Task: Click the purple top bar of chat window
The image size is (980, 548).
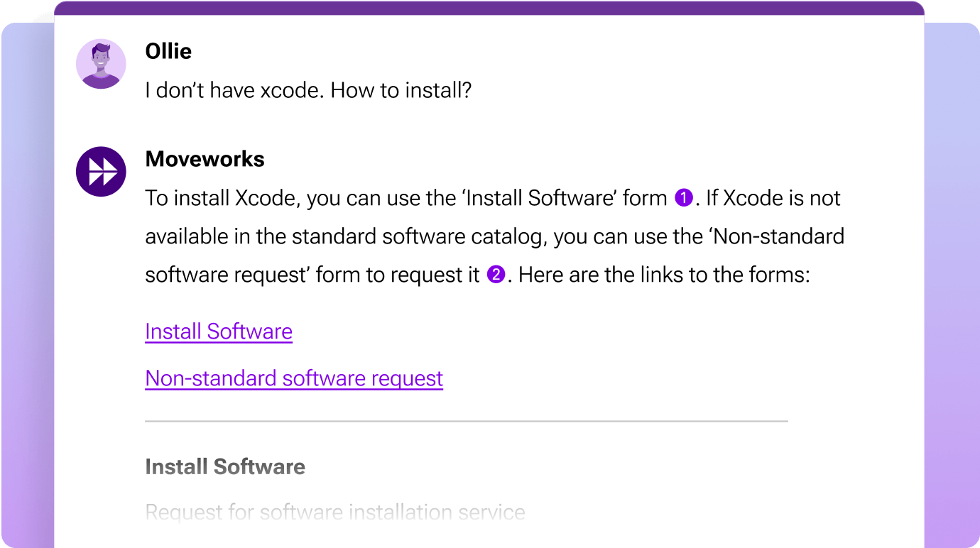Action: 489,8
